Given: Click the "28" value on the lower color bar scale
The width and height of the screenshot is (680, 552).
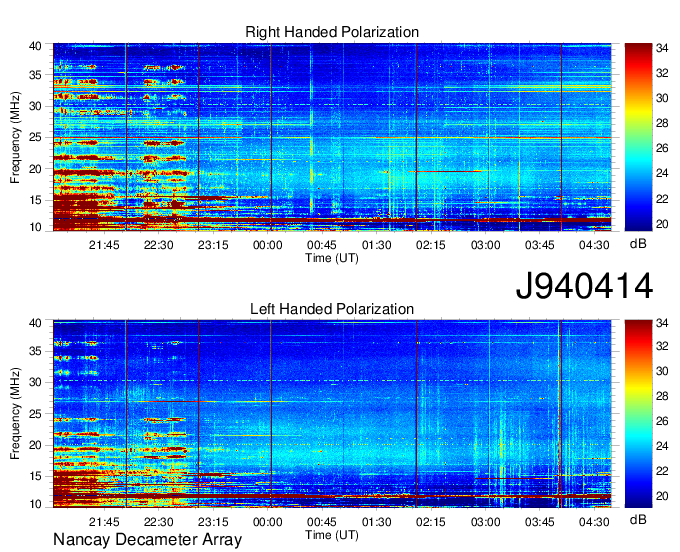Looking at the screenshot, I should (x=662, y=396).
